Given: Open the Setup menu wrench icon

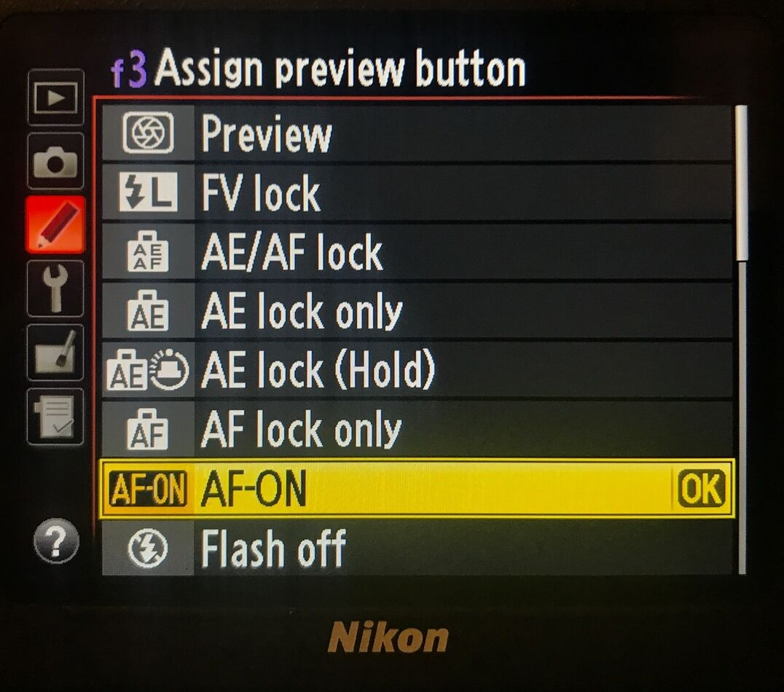Looking at the screenshot, I should 55,288.
